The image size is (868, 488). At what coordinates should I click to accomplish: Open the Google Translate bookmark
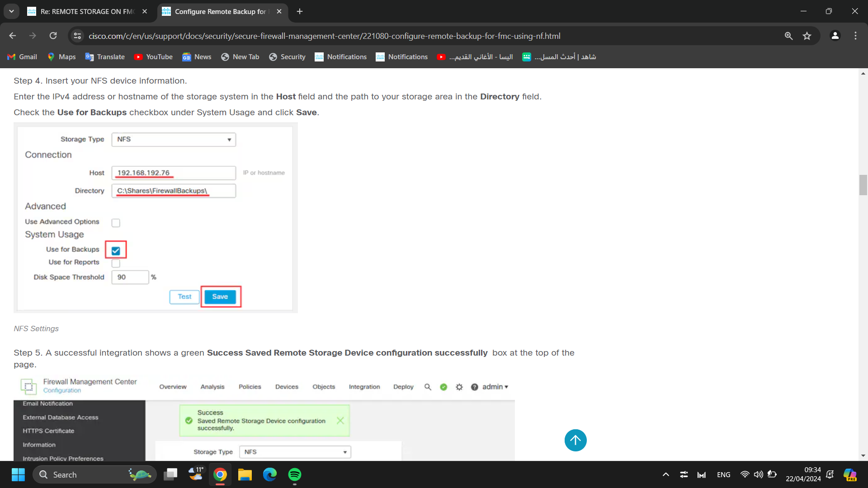[104, 57]
